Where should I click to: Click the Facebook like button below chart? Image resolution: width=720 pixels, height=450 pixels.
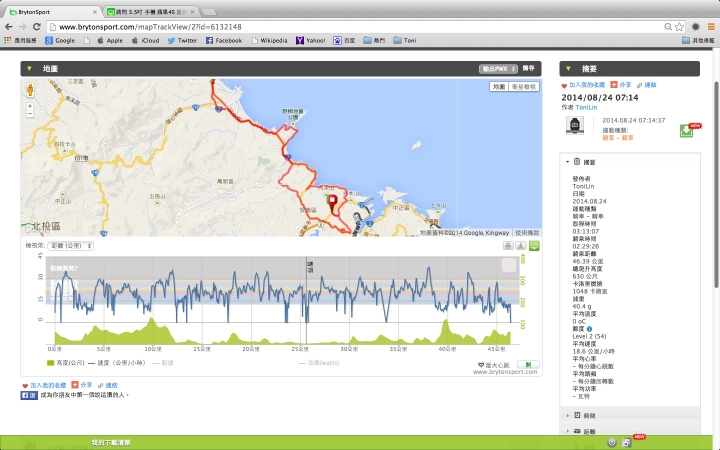28,395
